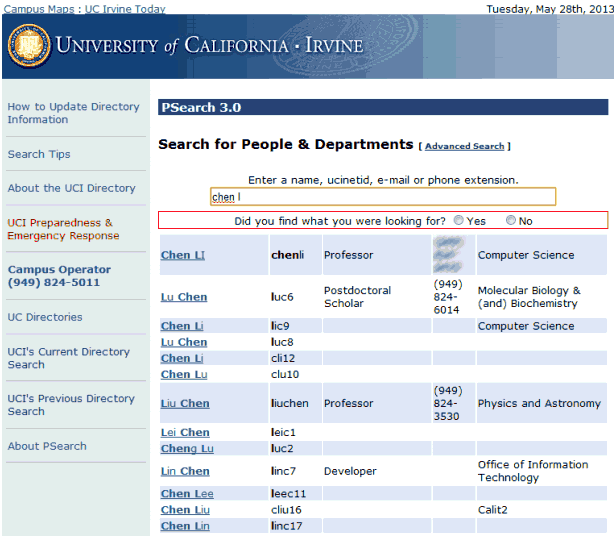Open the Search Tips sidebar link

coord(39,154)
